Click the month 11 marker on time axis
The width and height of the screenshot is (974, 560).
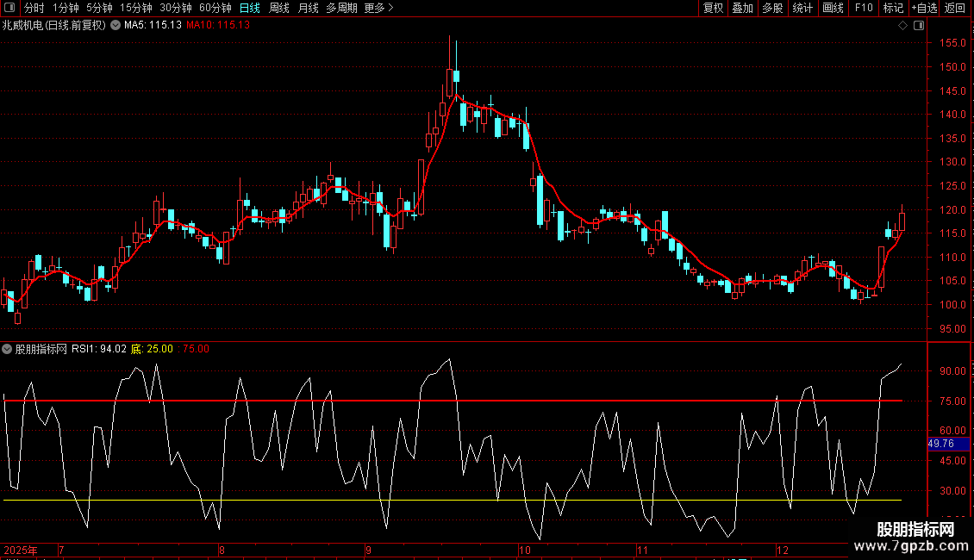[642, 550]
